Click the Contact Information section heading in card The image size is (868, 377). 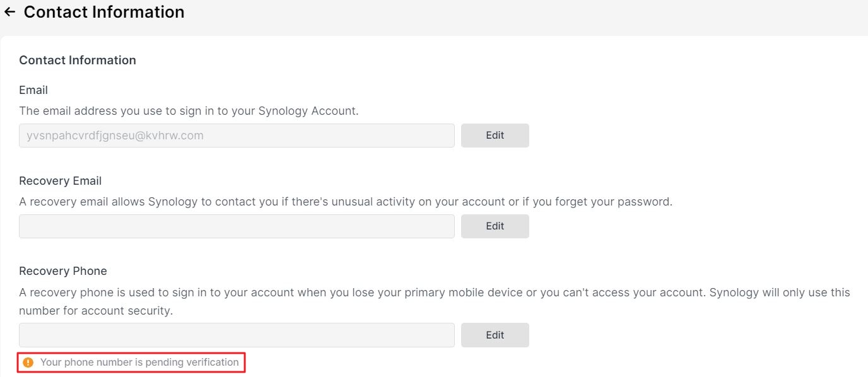tap(78, 61)
